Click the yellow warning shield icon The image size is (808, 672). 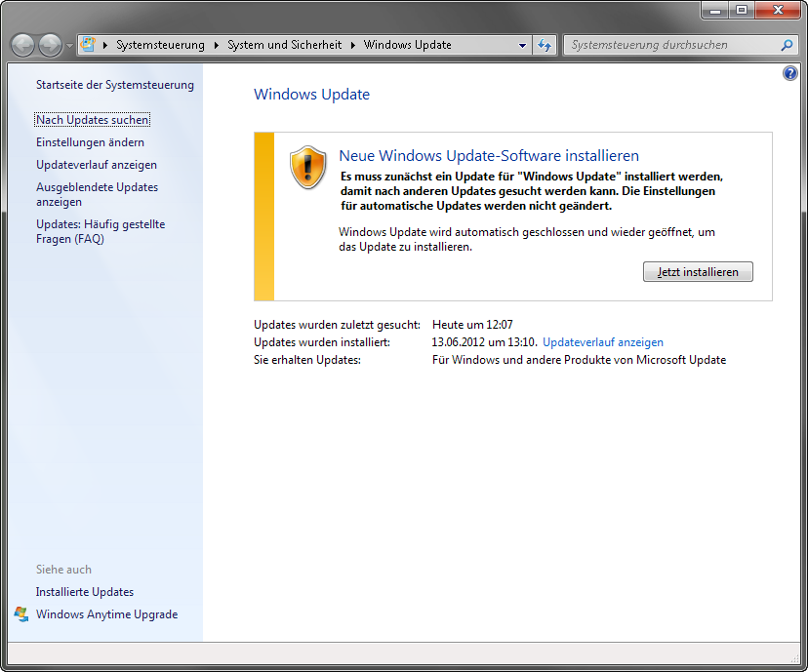(x=307, y=168)
